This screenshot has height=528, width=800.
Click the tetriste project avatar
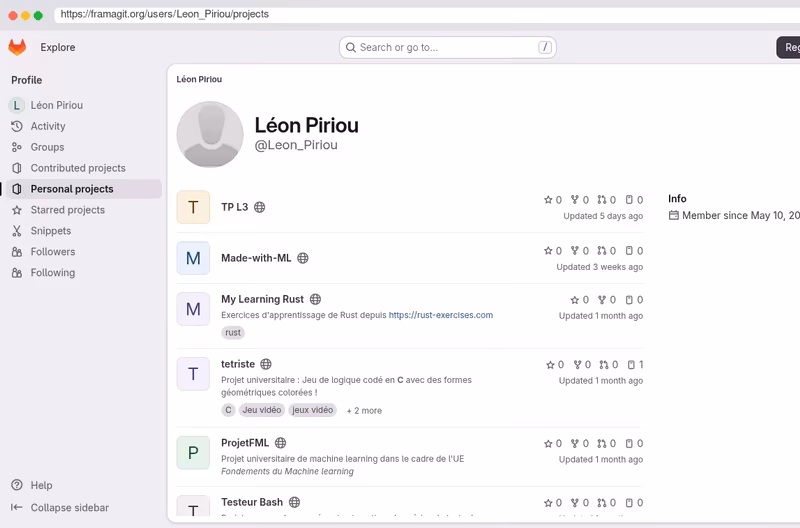[x=193, y=374]
